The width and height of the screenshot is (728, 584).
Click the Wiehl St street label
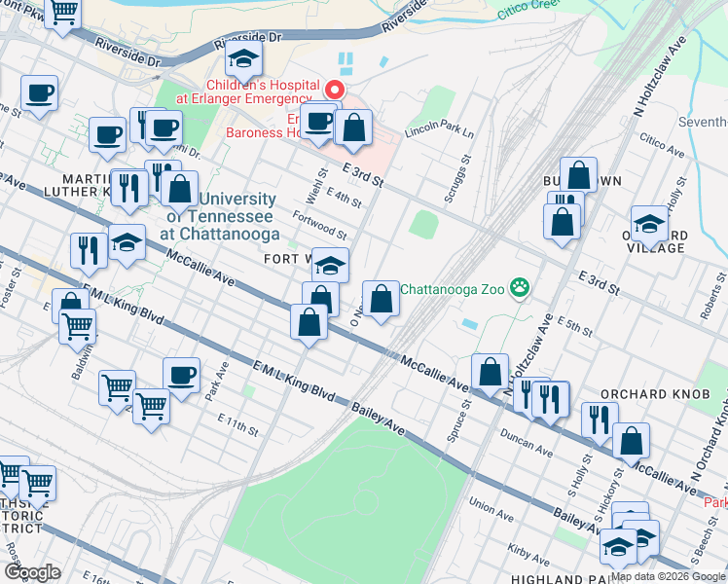pyautogui.click(x=316, y=186)
